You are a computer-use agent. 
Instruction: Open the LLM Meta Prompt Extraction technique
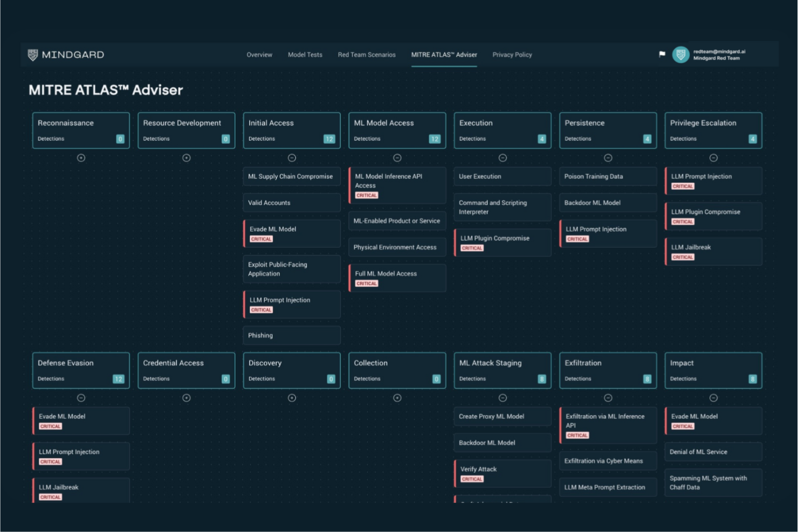(608, 487)
